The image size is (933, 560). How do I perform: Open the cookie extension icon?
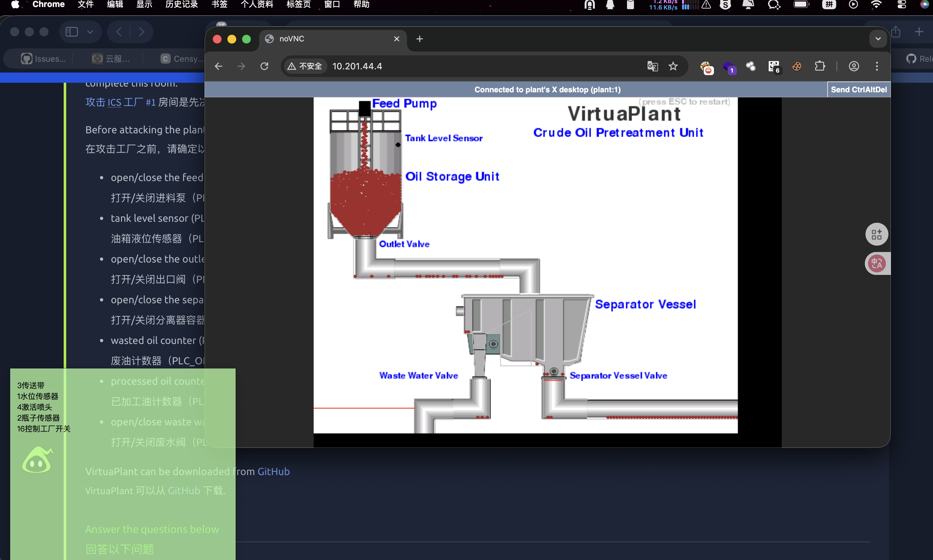[x=797, y=66]
